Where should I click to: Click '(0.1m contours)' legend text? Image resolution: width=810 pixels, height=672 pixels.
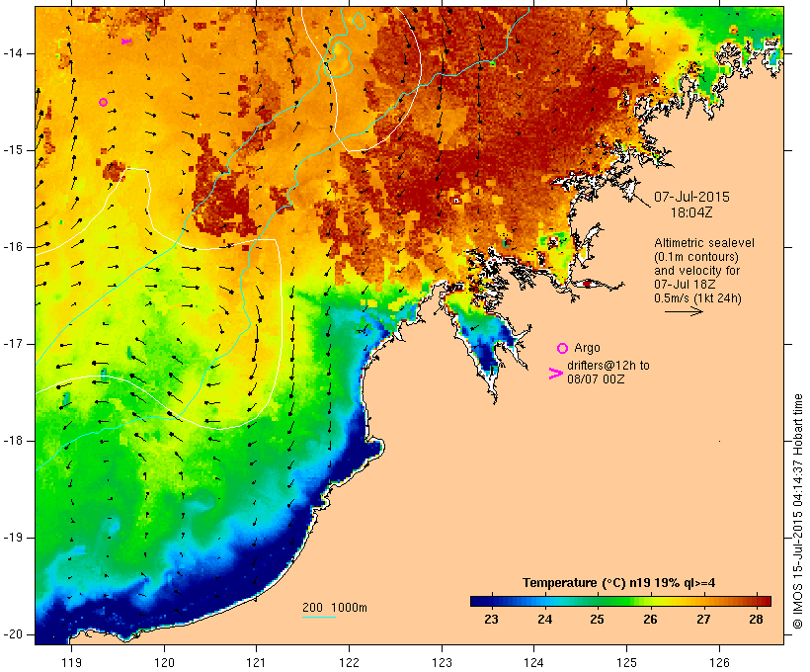click(696, 257)
